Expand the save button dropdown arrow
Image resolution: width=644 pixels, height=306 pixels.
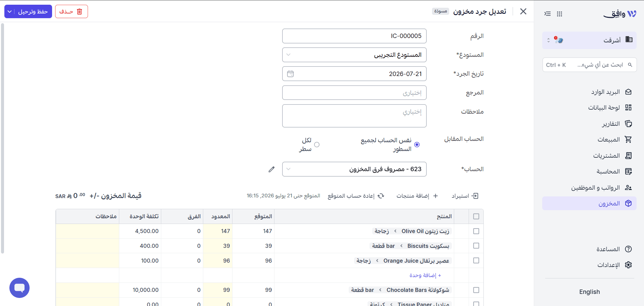click(x=9, y=11)
